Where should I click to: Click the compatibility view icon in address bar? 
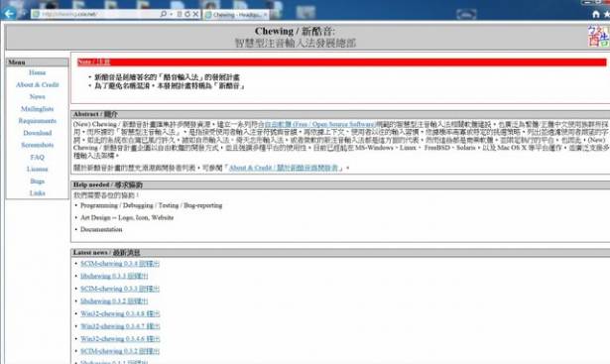180,14
